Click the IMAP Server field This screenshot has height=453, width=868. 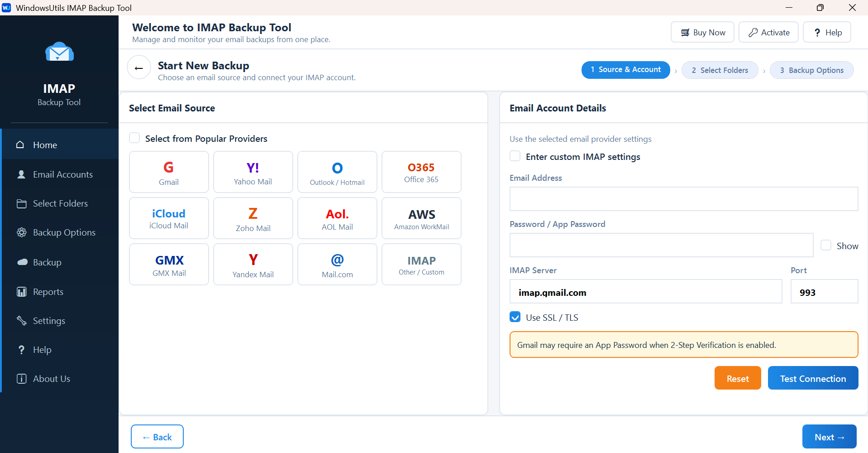tap(646, 291)
